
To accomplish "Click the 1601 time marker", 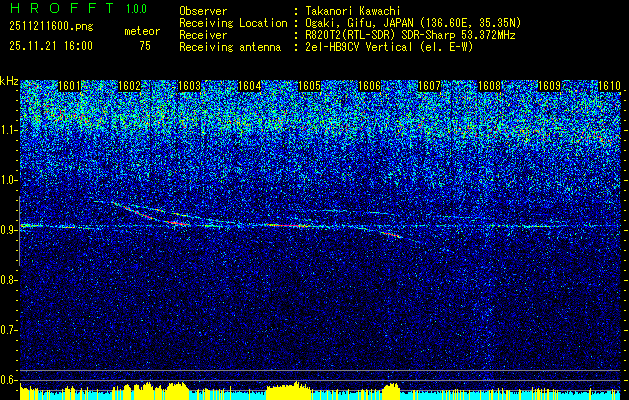I will point(70,86).
